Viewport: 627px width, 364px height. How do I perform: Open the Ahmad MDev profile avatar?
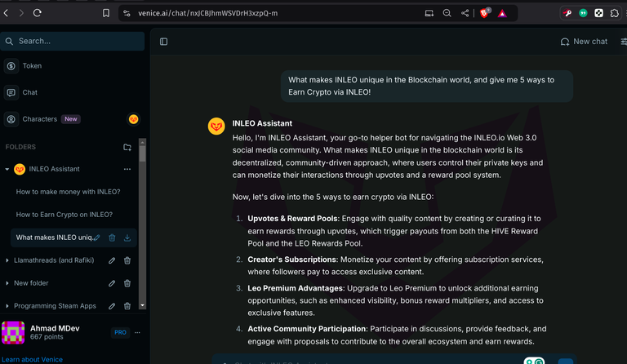[x=13, y=332]
